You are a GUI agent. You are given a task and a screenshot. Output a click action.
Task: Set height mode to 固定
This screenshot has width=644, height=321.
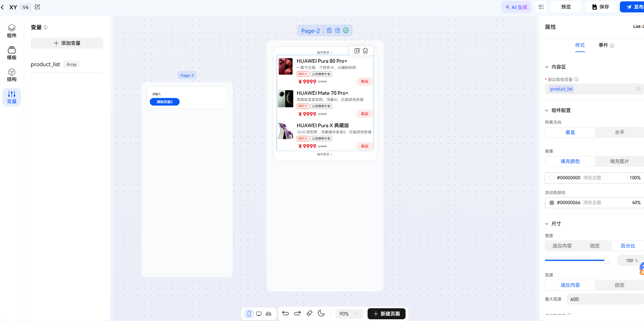[x=619, y=285]
